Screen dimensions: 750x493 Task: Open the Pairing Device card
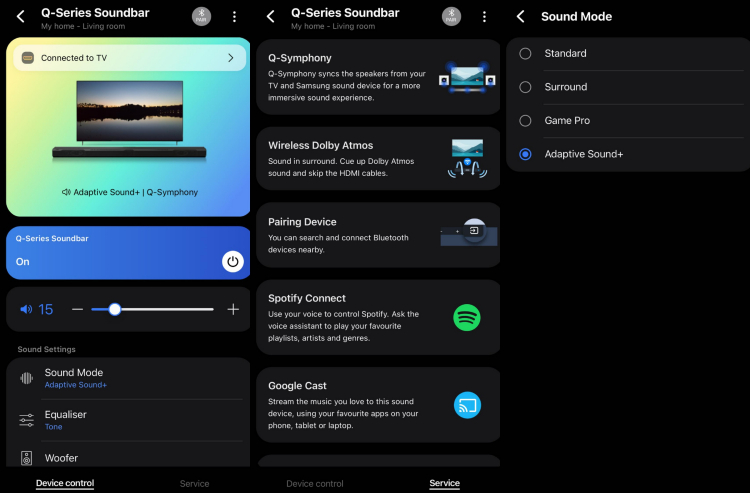pos(378,235)
